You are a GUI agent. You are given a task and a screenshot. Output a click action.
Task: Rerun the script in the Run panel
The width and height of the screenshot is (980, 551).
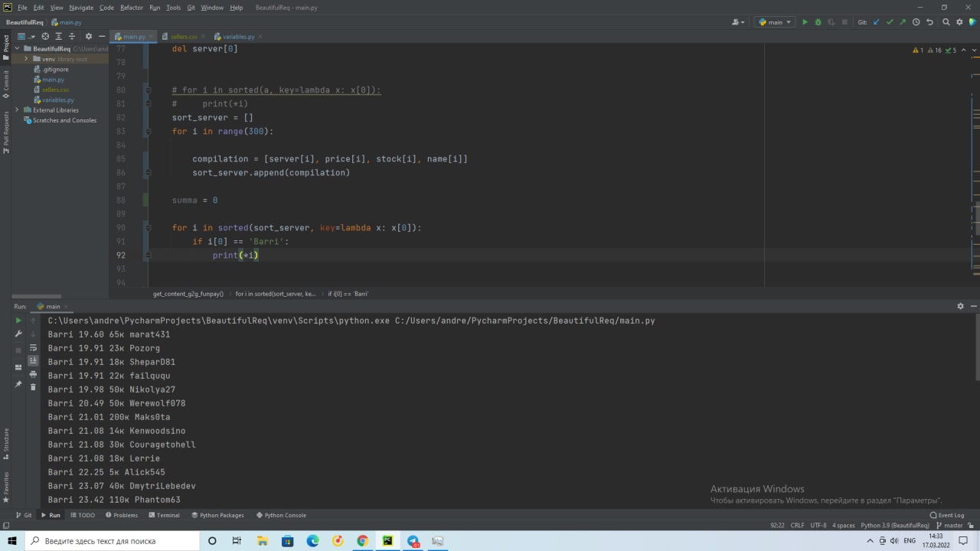click(x=18, y=321)
